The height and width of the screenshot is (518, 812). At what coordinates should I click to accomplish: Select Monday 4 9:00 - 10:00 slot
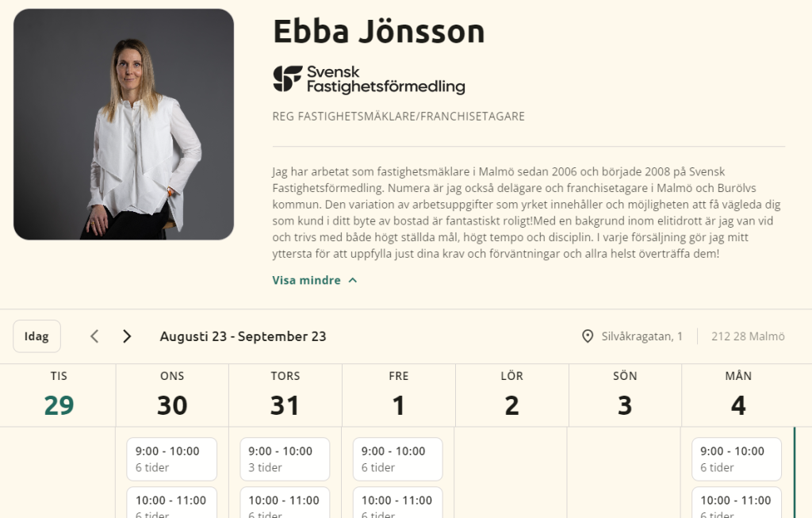(737, 459)
